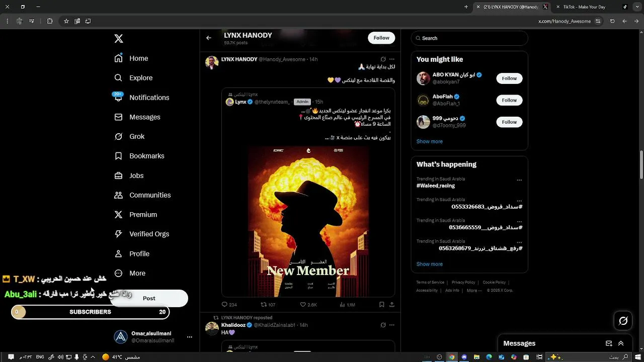Open trending topic #Waleed_racing

pos(436,186)
